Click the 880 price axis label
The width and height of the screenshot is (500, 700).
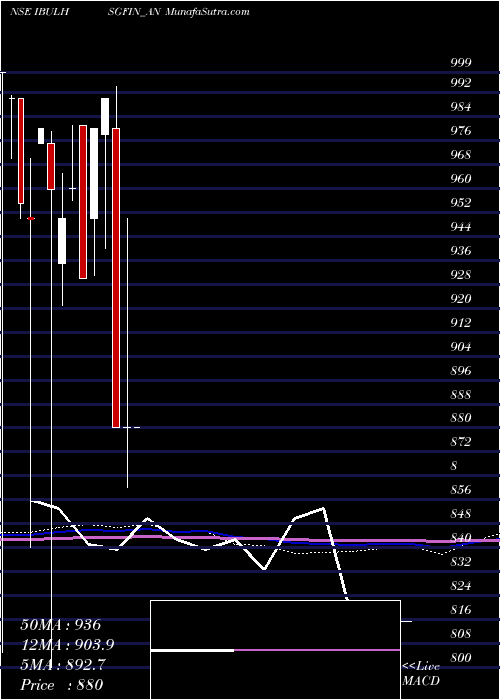point(460,418)
